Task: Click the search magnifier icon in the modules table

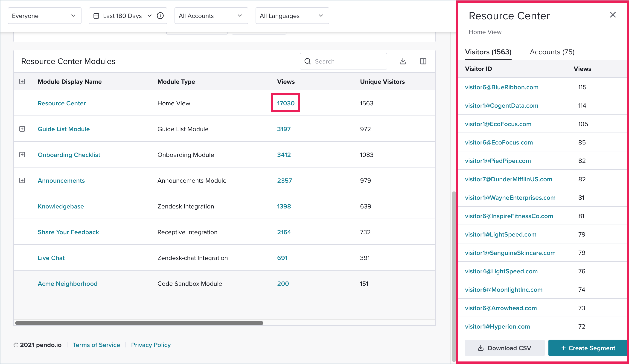Action: tap(308, 61)
